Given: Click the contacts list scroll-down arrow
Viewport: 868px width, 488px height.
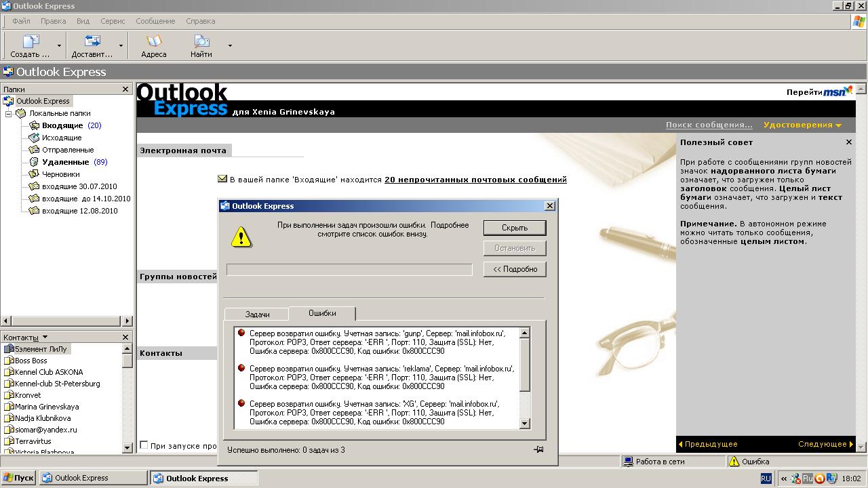Looking at the screenshot, I should coord(127,448).
